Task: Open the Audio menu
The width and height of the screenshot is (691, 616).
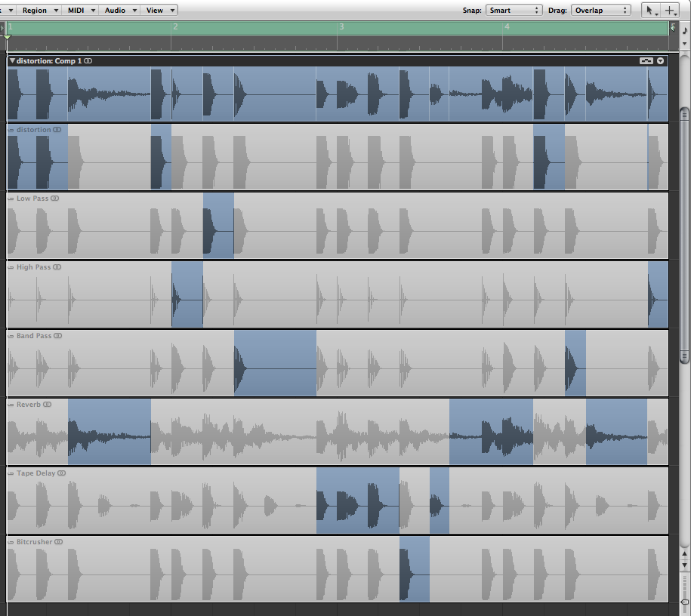Action: (120, 10)
